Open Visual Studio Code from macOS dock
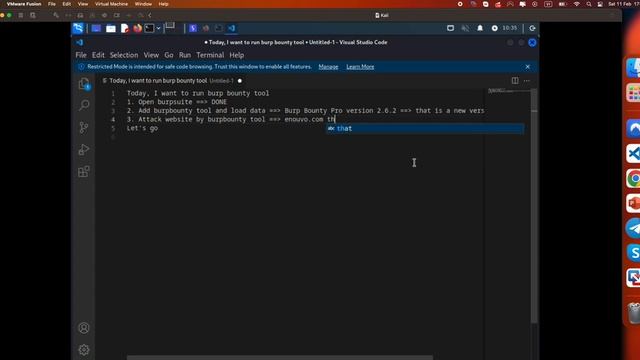Image resolution: width=640 pixels, height=360 pixels. 633,154
